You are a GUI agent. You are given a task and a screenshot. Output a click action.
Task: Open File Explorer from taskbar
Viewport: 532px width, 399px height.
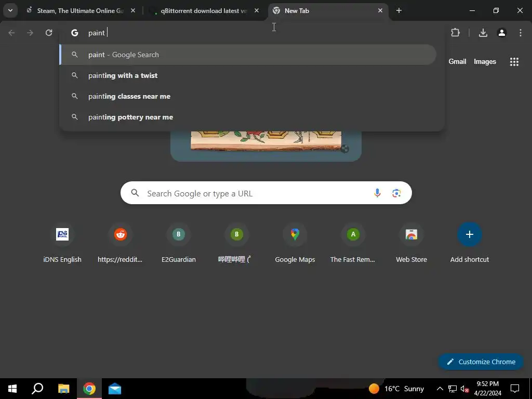[x=63, y=389]
